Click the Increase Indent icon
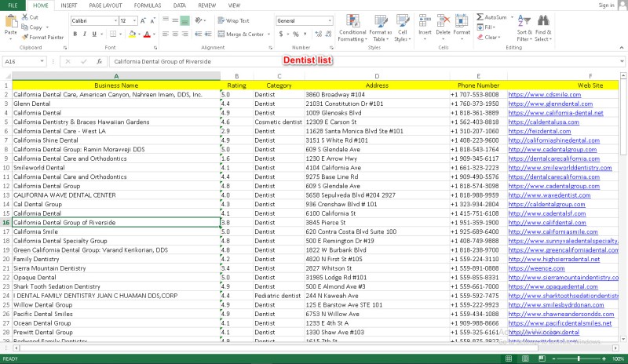Image resolution: width=628 pixels, height=364 pixels. click(x=208, y=34)
